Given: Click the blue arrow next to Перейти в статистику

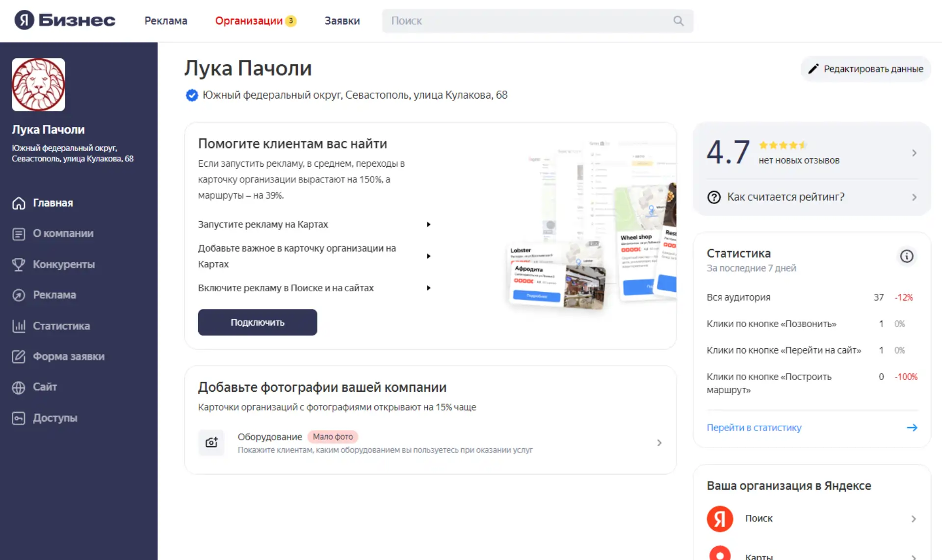Looking at the screenshot, I should point(912,428).
